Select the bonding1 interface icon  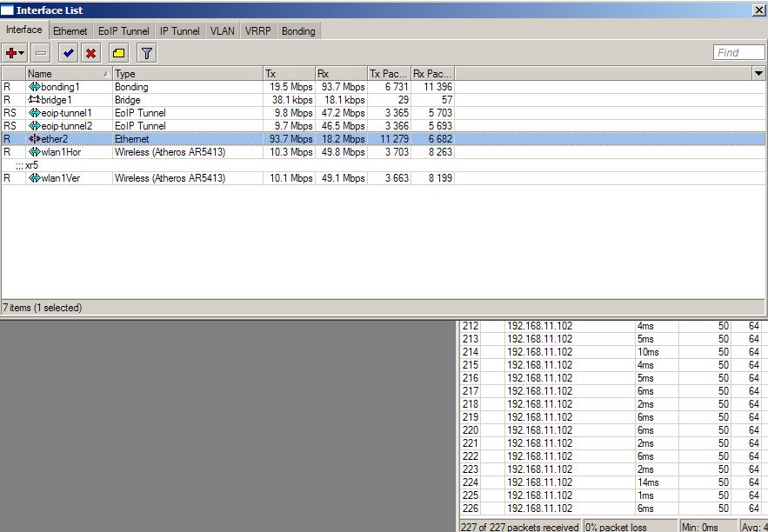(35, 87)
